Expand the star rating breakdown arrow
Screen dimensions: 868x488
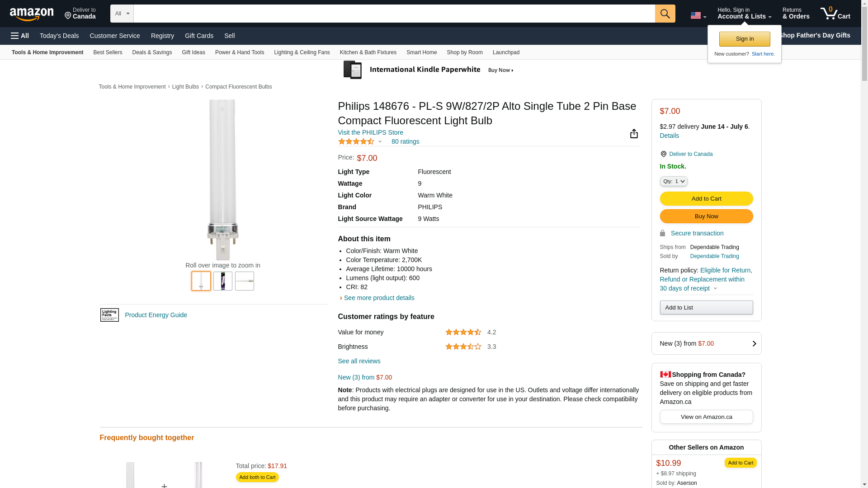click(380, 142)
